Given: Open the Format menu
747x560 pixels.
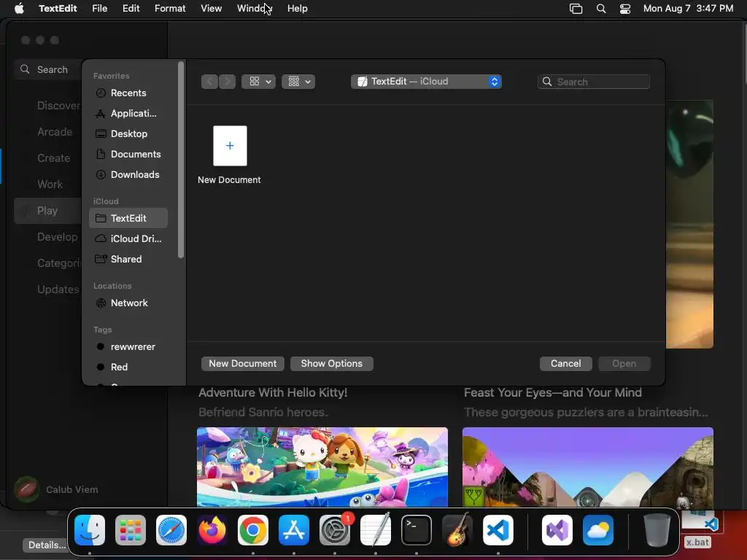Looking at the screenshot, I should pyautogui.click(x=170, y=9).
